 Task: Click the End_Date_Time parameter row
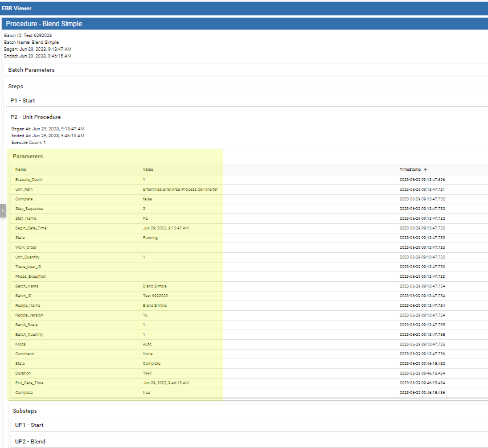tap(29, 383)
